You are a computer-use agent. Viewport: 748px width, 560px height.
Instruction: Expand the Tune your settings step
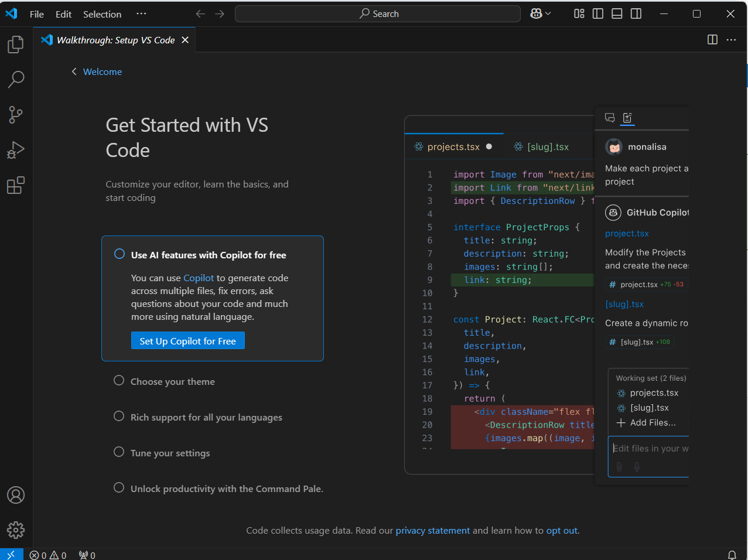170,453
